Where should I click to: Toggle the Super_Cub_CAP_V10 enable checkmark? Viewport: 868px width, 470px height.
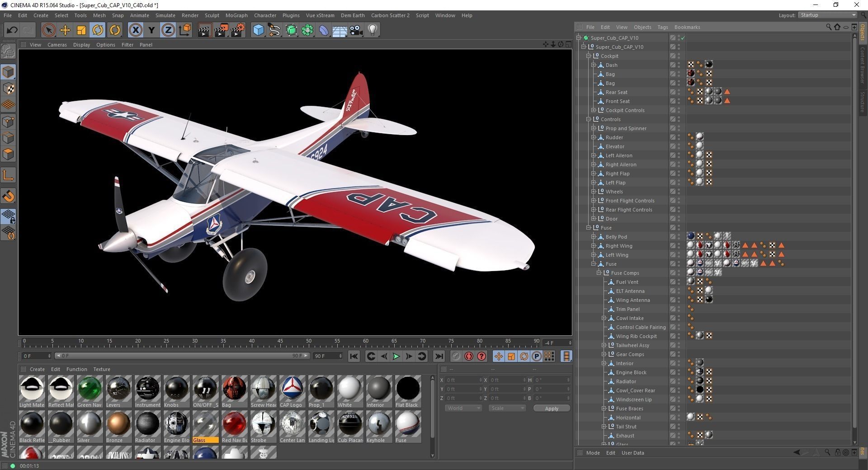coord(683,38)
